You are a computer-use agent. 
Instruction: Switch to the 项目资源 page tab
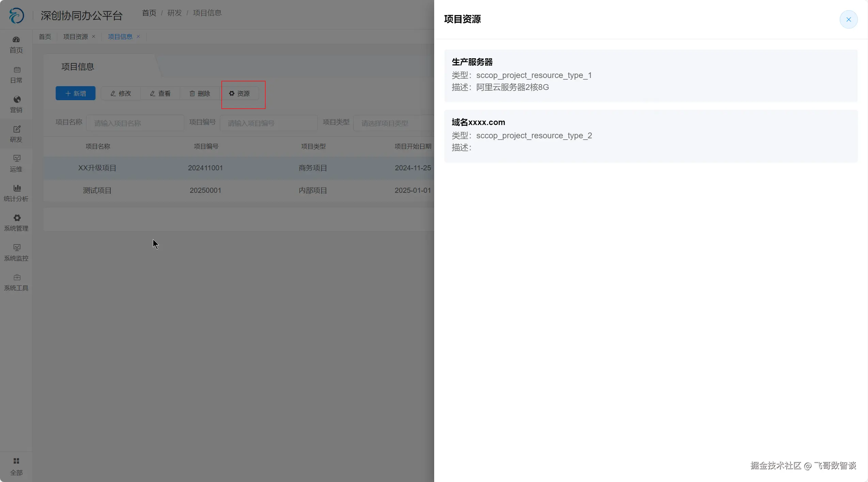(x=75, y=36)
